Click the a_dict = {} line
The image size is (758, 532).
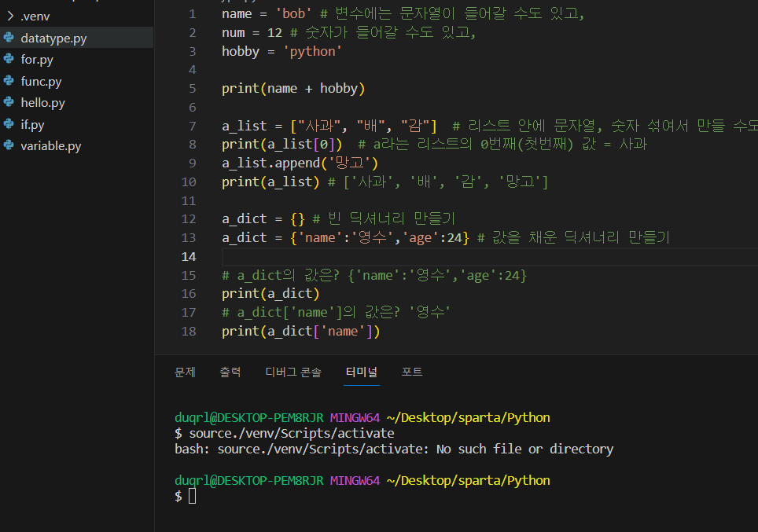(x=263, y=219)
